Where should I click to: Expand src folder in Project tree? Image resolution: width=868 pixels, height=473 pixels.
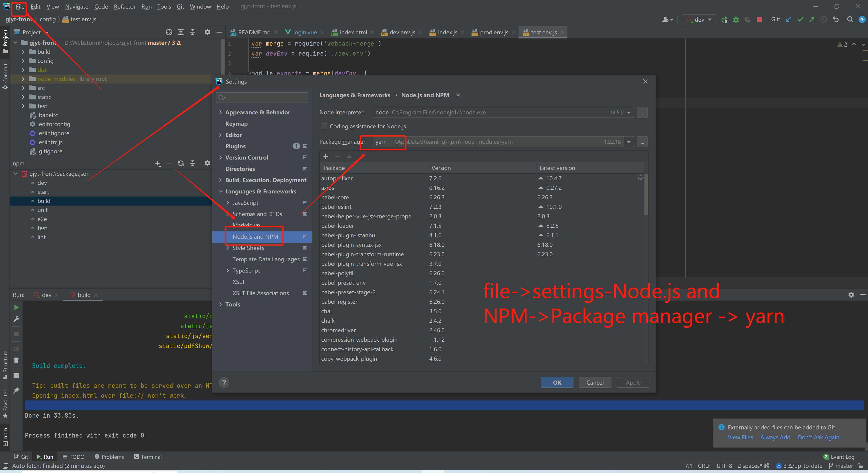pos(23,88)
